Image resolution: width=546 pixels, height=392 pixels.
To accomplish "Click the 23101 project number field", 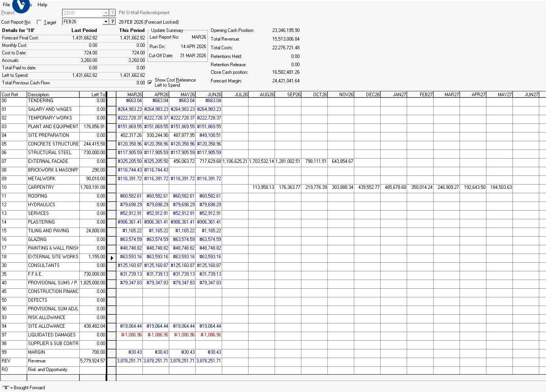I will 82,13.
